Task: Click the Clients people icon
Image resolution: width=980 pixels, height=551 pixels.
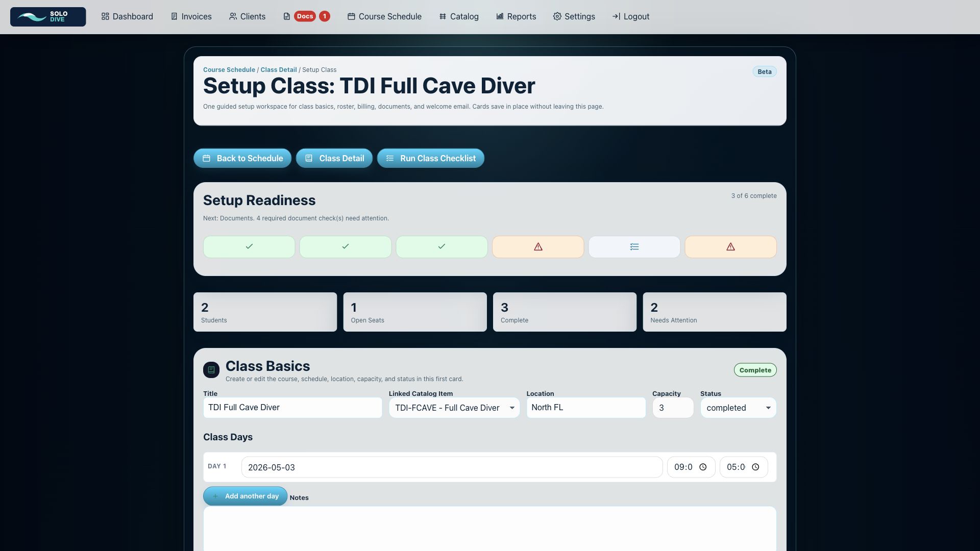Action: click(233, 17)
